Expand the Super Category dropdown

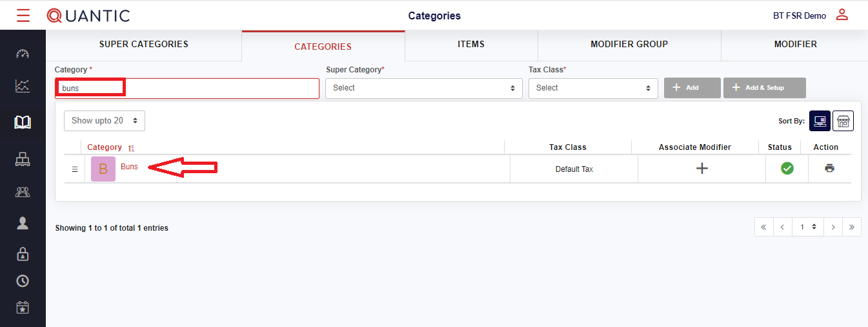(x=423, y=88)
